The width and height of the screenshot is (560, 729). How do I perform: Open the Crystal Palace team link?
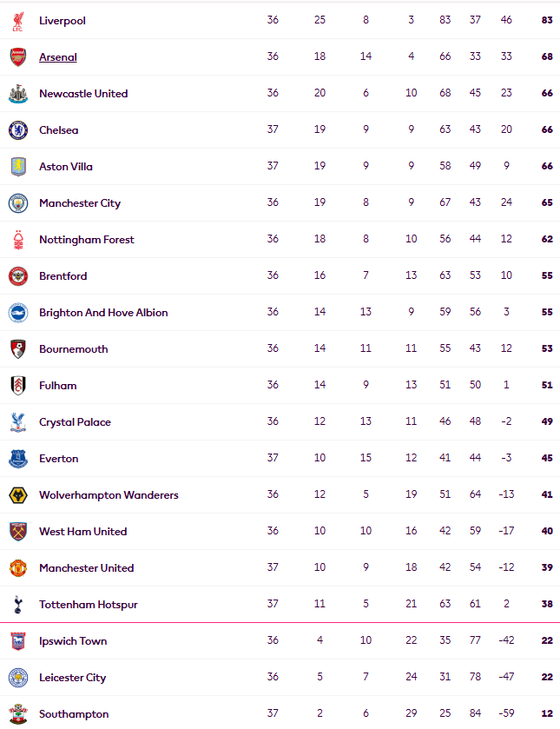75,422
